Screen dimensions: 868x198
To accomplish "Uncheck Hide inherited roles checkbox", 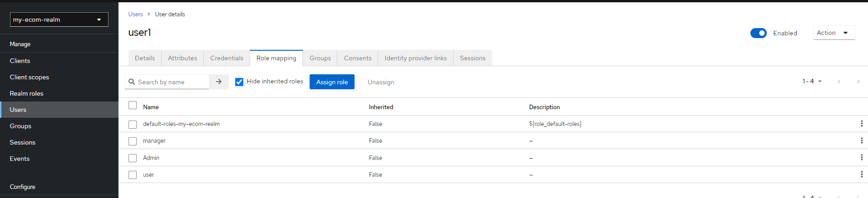I will tap(239, 82).
